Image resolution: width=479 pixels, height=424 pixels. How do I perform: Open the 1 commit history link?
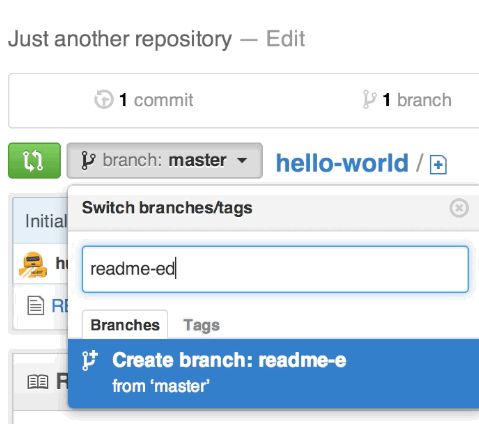point(144,100)
